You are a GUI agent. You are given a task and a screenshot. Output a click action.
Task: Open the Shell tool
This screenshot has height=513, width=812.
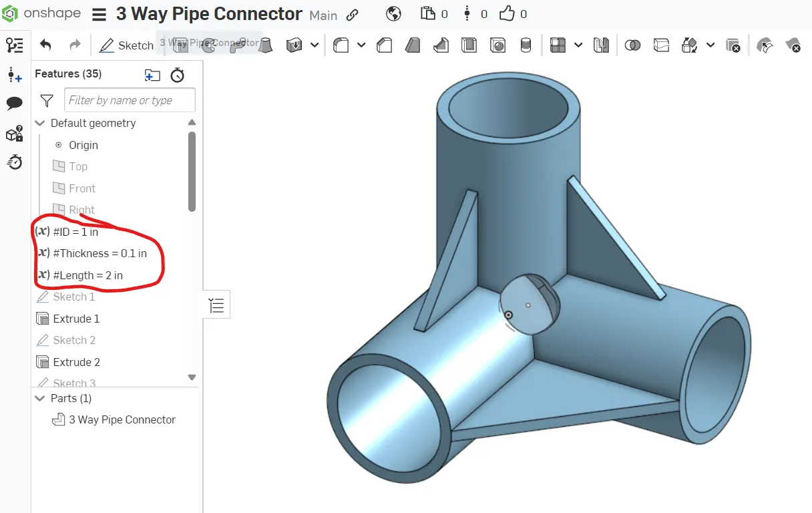click(469, 45)
